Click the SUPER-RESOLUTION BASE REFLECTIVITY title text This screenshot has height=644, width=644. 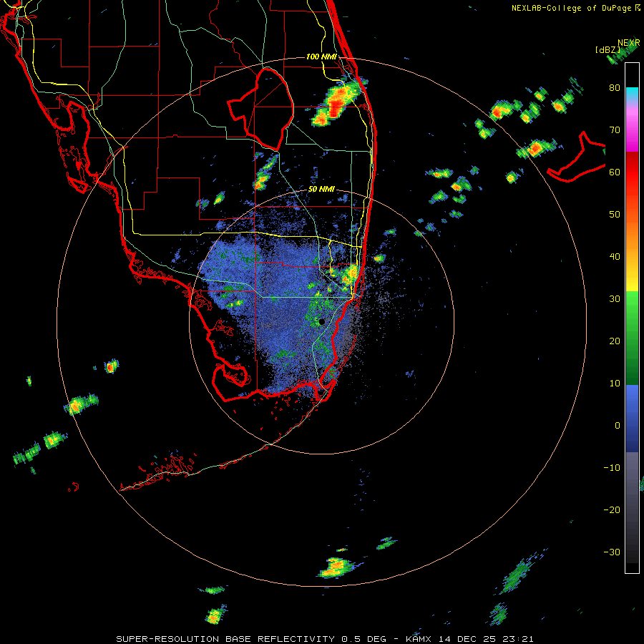[x=225, y=639]
